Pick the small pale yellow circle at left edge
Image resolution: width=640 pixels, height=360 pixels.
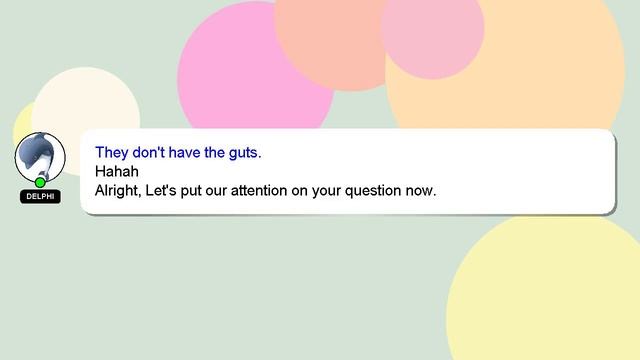(x=22, y=122)
